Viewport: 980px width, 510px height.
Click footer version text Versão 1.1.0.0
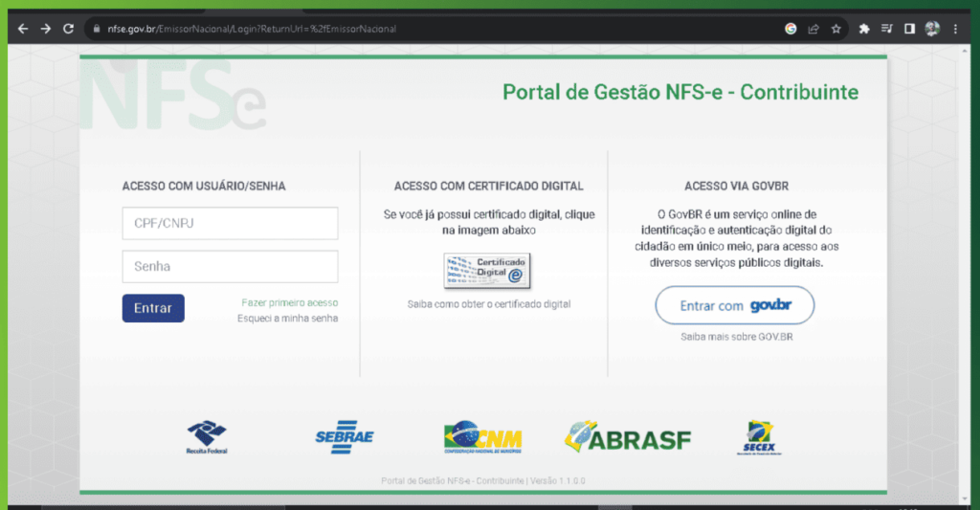point(558,480)
